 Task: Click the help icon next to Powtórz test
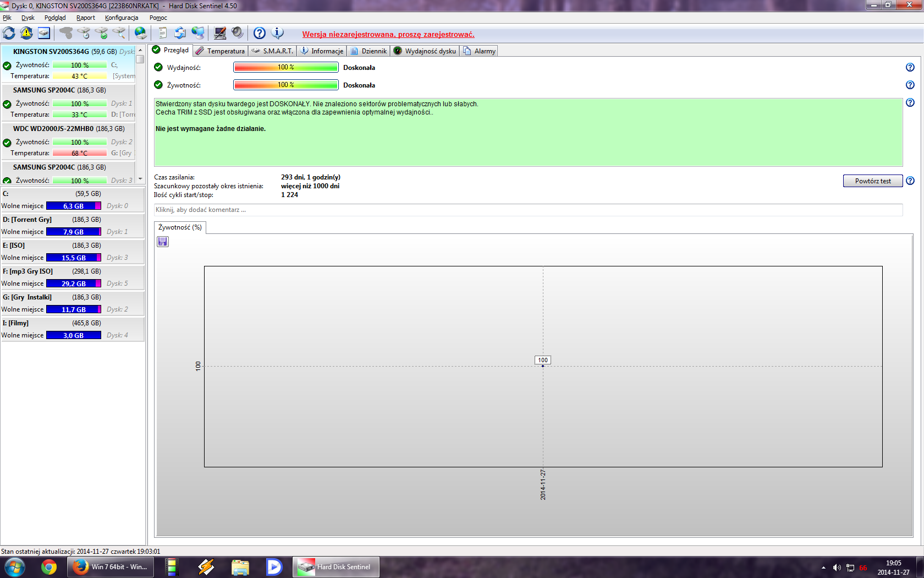pos(910,181)
